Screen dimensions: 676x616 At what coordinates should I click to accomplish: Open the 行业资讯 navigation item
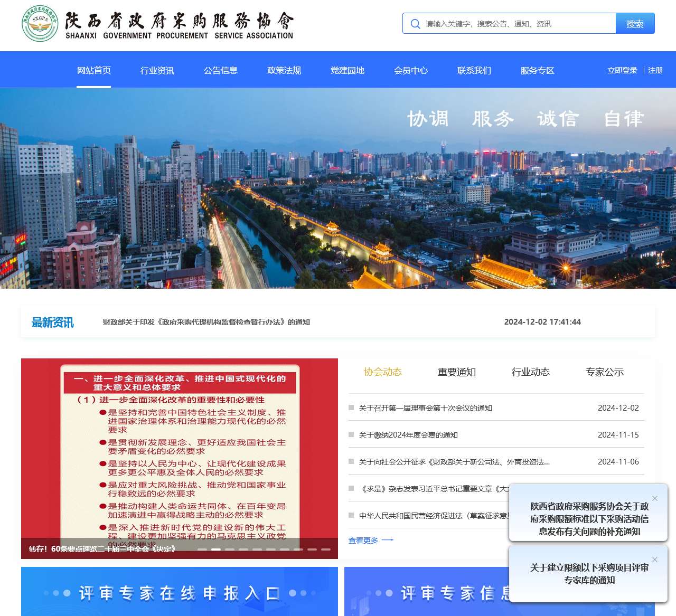[x=157, y=70]
